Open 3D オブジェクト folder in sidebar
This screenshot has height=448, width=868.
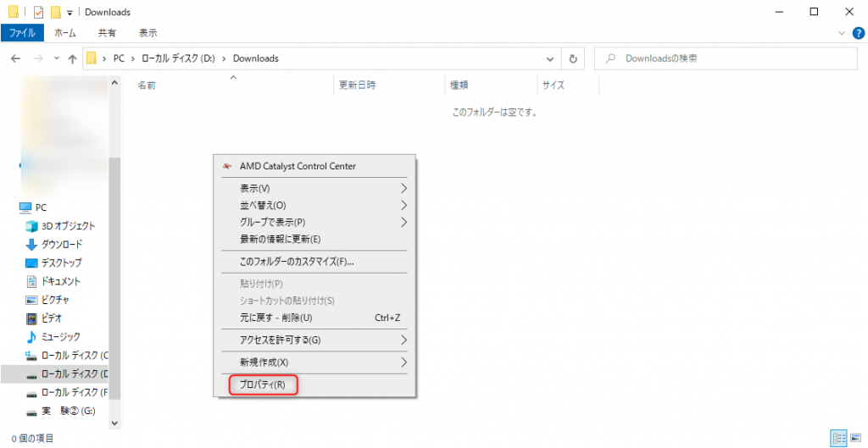(68, 226)
